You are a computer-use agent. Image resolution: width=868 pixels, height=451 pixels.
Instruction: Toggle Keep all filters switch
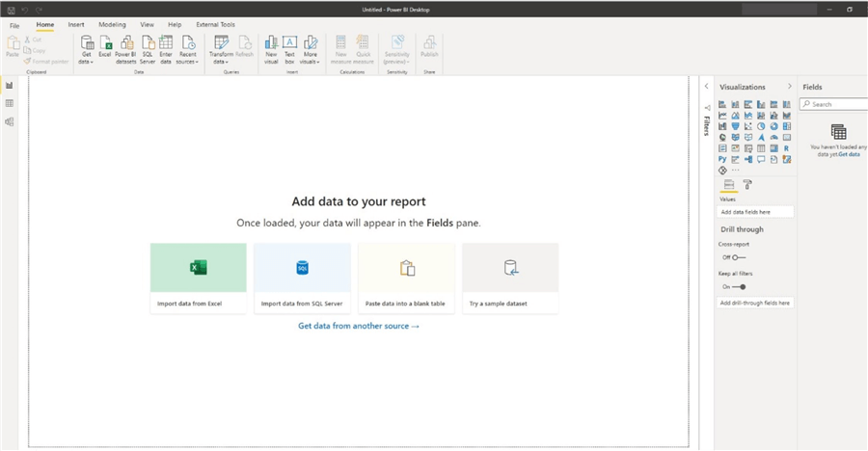point(738,287)
